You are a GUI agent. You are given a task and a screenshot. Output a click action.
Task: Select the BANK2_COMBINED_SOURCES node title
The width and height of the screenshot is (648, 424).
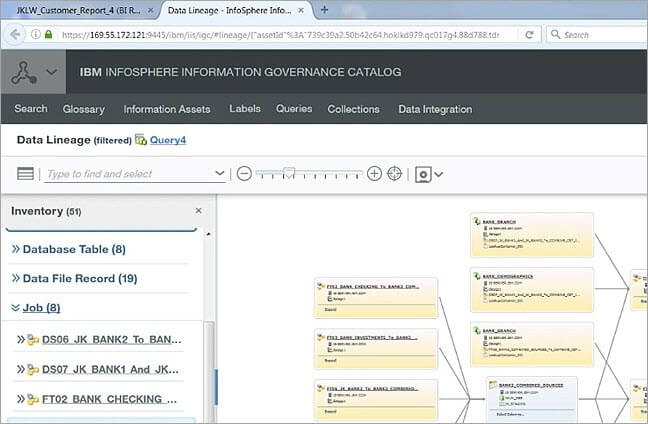[531, 385]
